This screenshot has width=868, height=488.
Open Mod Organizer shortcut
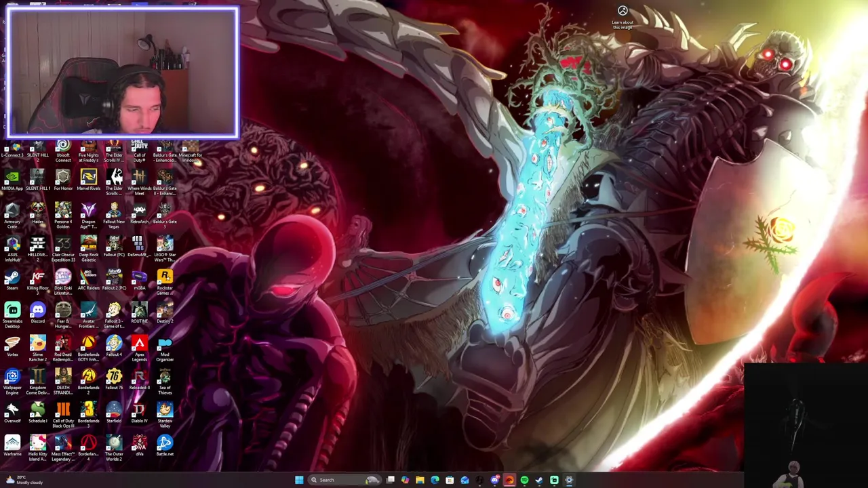pyautogui.click(x=165, y=348)
